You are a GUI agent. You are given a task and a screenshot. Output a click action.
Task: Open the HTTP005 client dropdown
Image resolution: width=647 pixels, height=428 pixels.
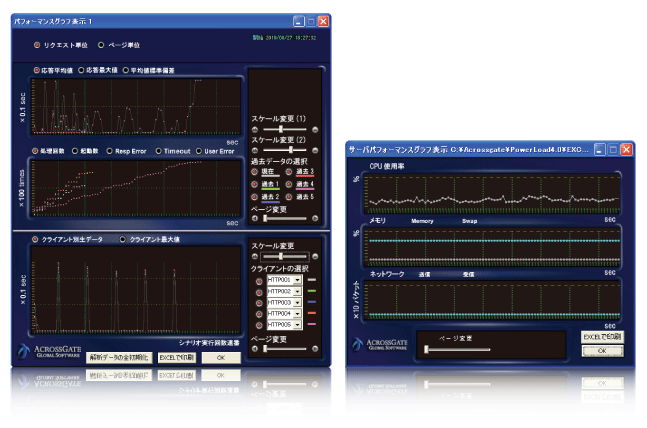tap(298, 325)
